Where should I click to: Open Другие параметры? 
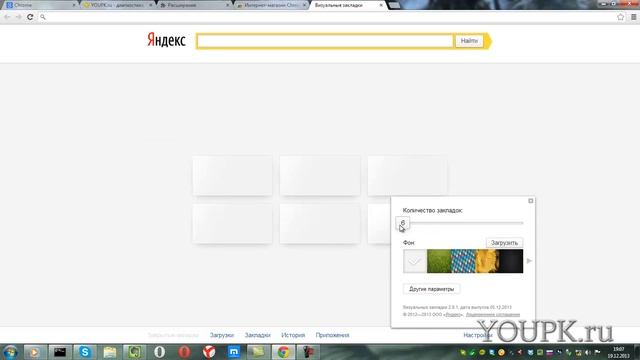pos(431,289)
